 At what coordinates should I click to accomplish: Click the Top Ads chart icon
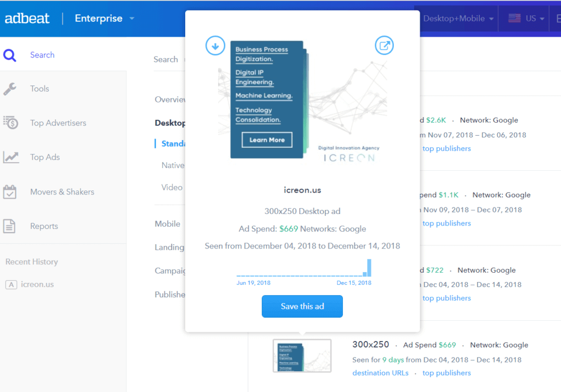click(11, 157)
